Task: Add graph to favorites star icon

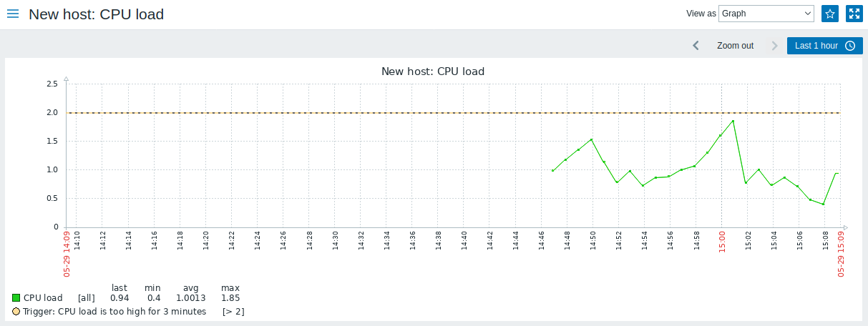Action: (x=830, y=14)
